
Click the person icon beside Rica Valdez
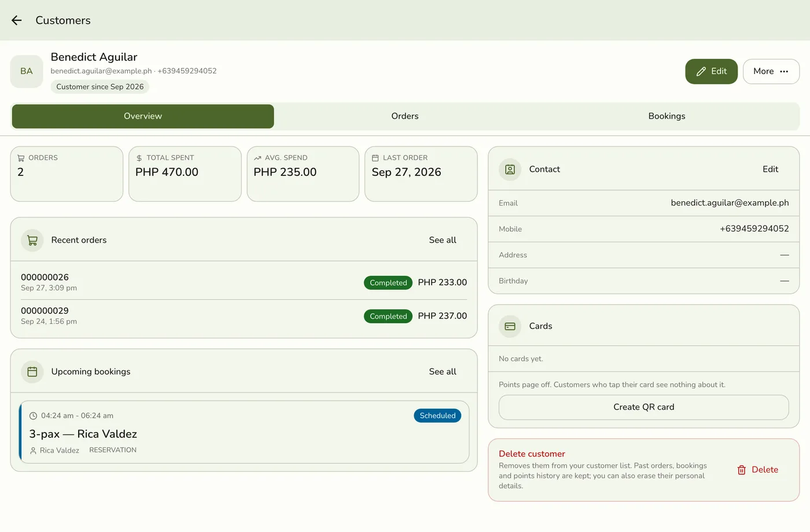coord(33,450)
